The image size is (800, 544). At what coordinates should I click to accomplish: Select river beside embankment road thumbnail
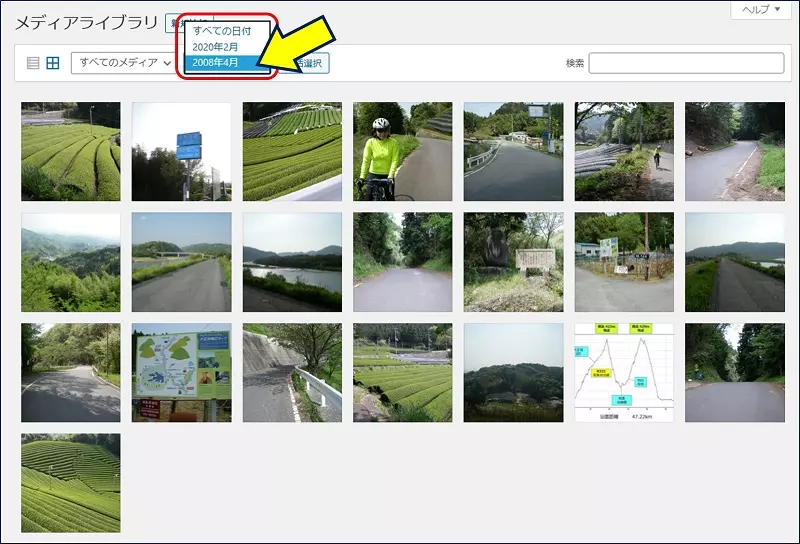(292, 262)
